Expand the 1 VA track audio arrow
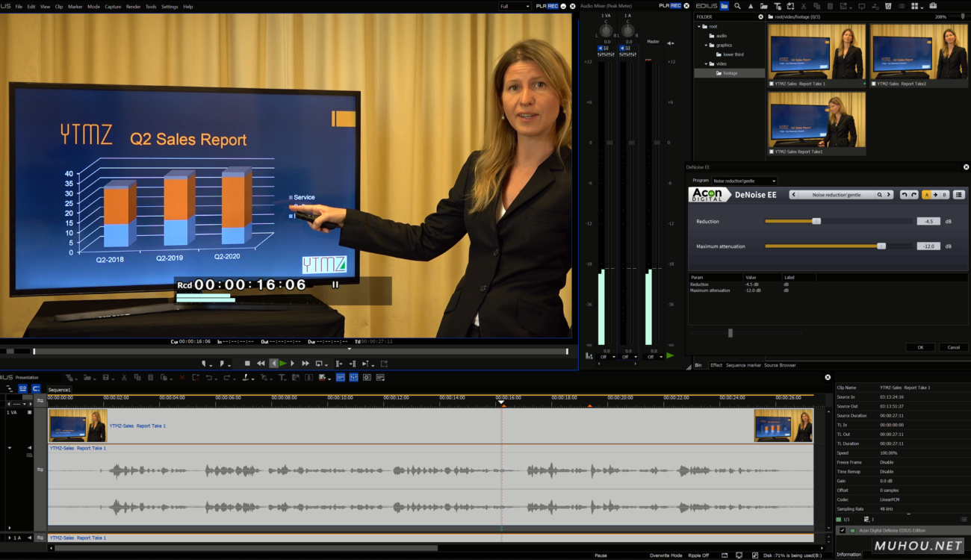This screenshot has height=560, width=971. pyautogui.click(x=10, y=448)
